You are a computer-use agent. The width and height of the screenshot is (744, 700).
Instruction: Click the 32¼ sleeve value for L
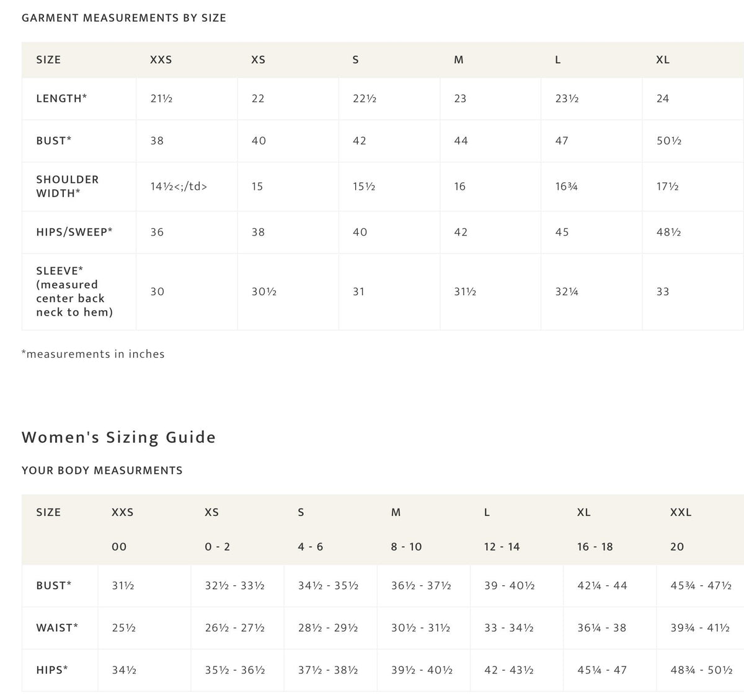coord(567,291)
